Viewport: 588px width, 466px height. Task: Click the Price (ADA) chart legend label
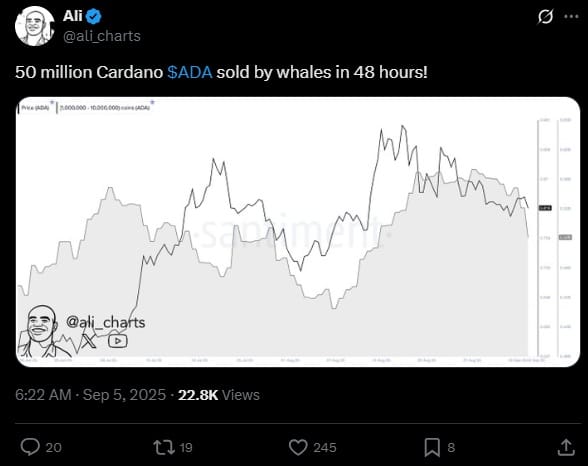coord(35,108)
